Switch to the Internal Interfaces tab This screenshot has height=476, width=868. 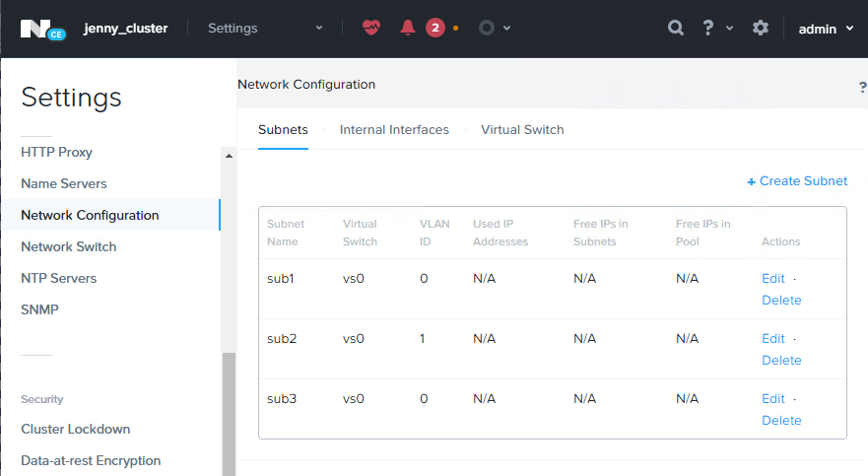tap(394, 130)
